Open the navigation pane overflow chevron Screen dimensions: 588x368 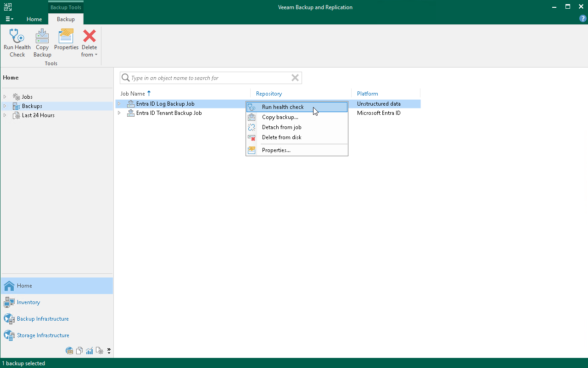click(109, 351)
